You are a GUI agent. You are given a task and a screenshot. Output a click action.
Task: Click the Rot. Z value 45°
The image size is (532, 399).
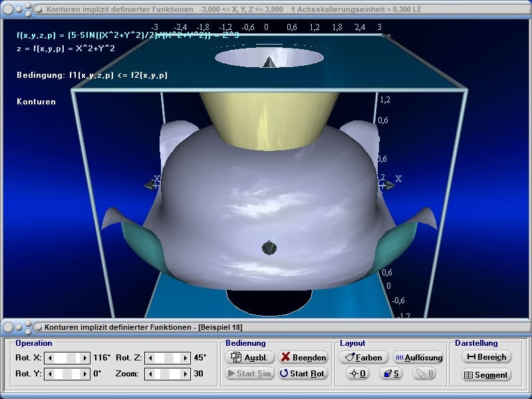point(200,358)
